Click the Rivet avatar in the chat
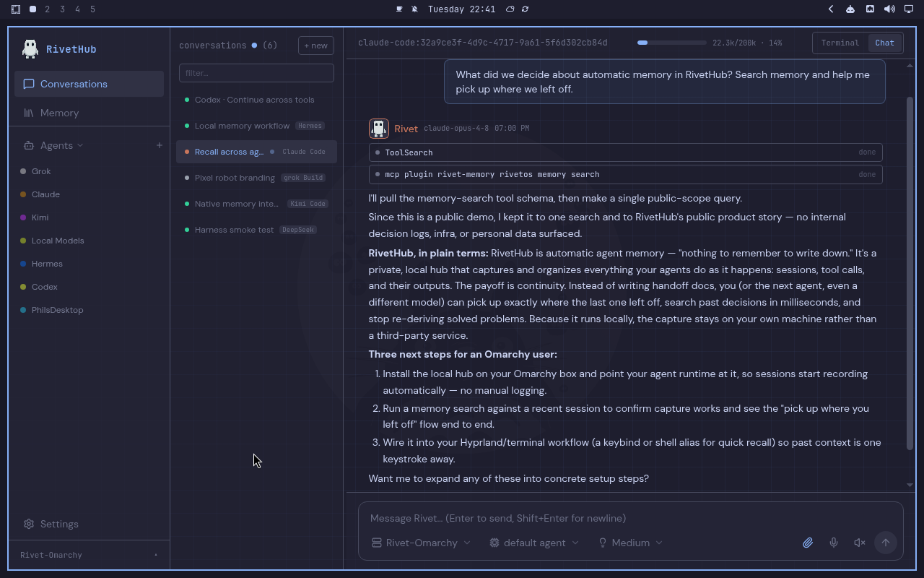The width and height of the screenshot is (924, 578). 379,129
